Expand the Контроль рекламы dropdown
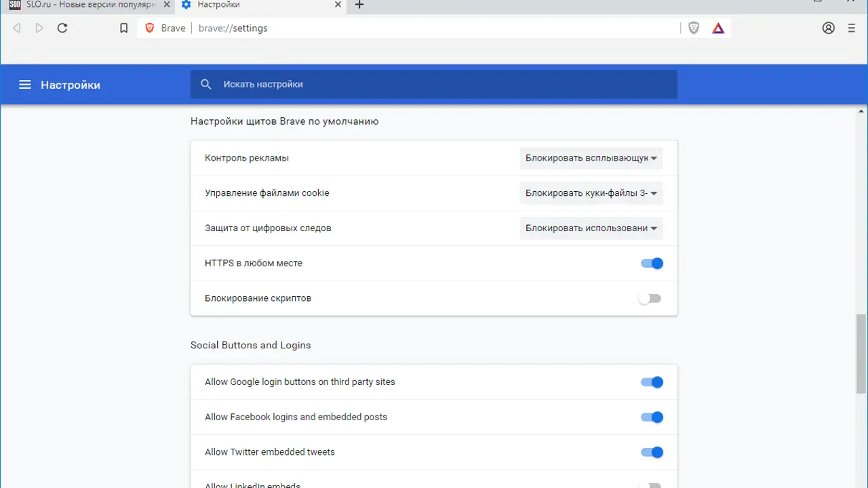 [591, 158]
